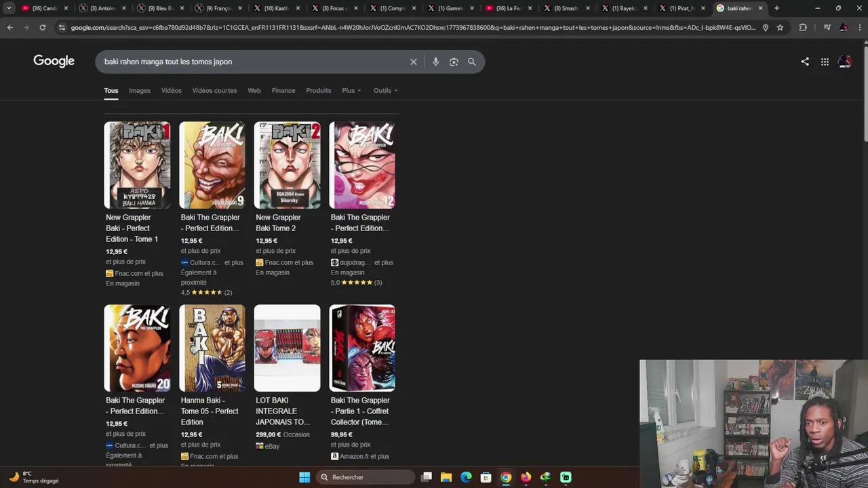Switch to Finance results tab
The image size is (868, 488).
point(283,90)
